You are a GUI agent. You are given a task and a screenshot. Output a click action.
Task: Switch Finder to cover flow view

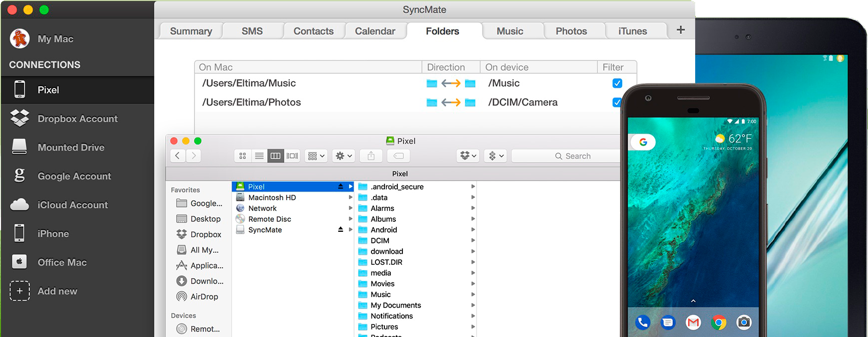pyautogui.click(x=292, y=156)
